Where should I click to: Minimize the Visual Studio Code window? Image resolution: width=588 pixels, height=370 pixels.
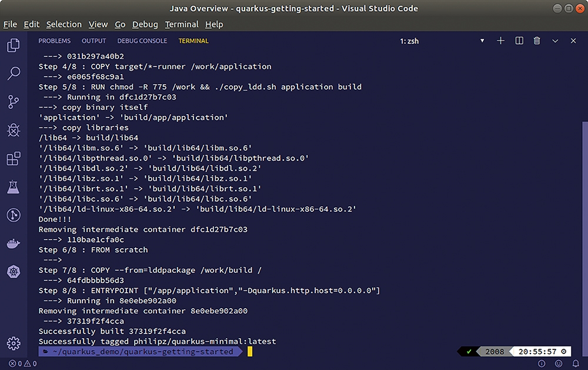(557, 8)
